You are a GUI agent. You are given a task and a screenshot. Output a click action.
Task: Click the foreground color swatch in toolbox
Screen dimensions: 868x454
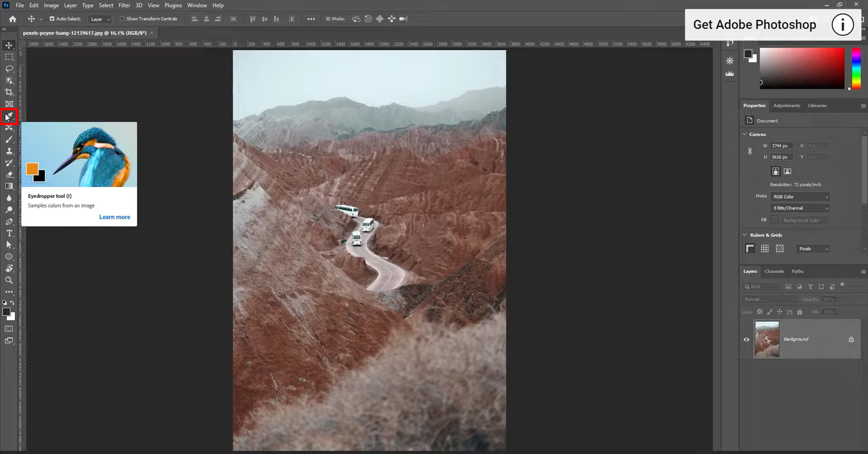[x=6, y=312]
